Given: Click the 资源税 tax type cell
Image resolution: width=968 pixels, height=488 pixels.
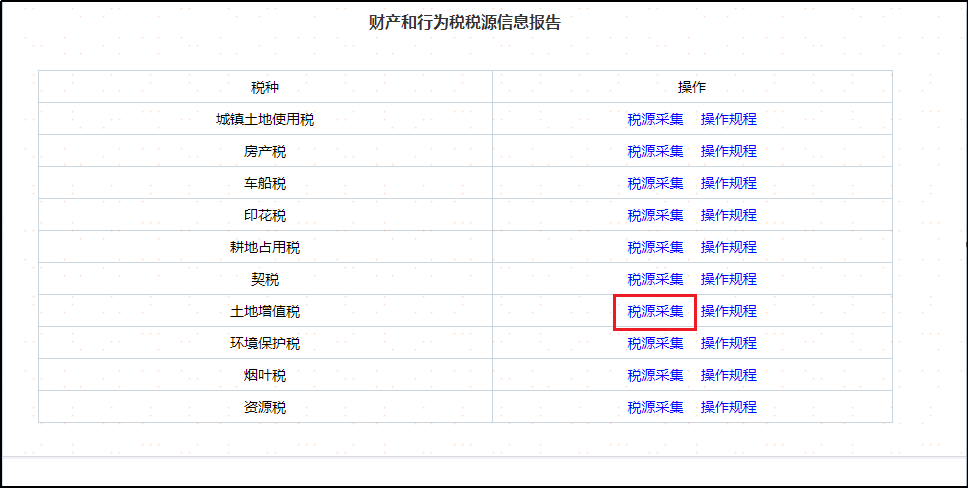Looking at the screenshot, I should (265, 408).
